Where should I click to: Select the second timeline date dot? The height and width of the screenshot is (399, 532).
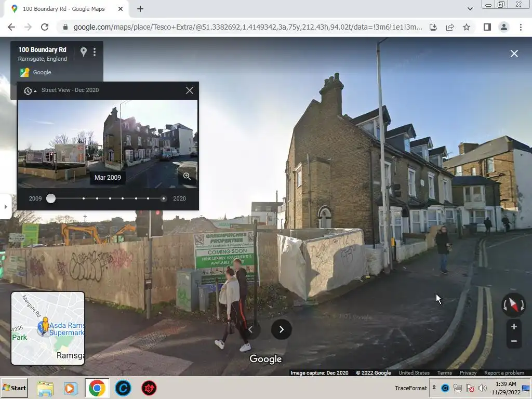point(84,198)
